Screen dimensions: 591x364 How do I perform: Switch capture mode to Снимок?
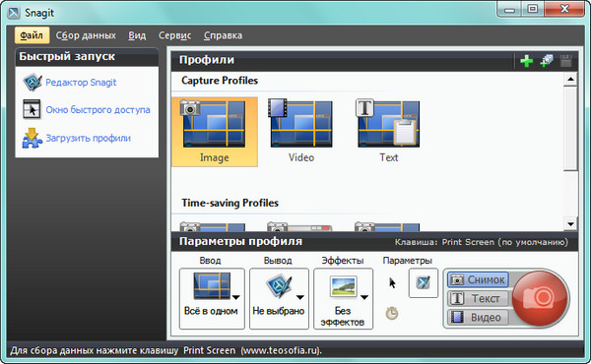478,279
